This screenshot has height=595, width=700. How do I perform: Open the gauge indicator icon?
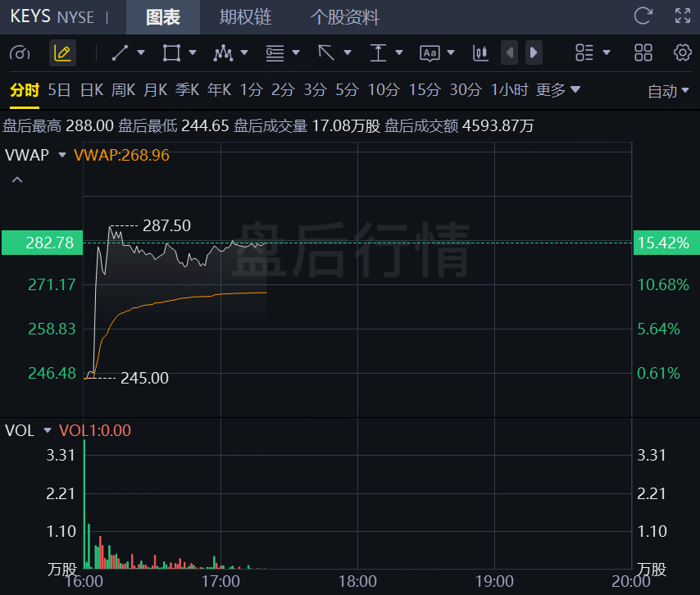20,53
